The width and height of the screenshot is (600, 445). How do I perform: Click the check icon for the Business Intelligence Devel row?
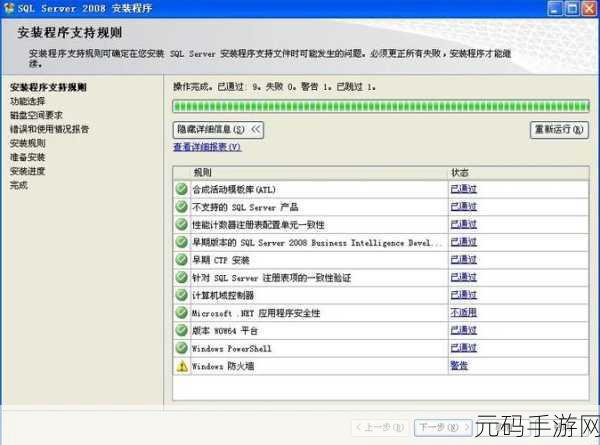[x=181, y=242]
